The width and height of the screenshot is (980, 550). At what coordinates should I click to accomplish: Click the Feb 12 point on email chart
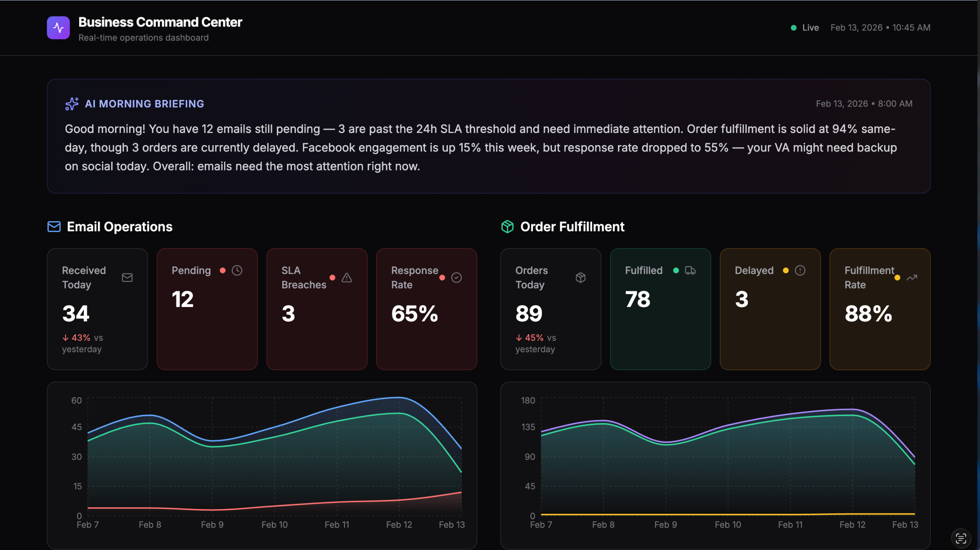[x=399, y=397]
